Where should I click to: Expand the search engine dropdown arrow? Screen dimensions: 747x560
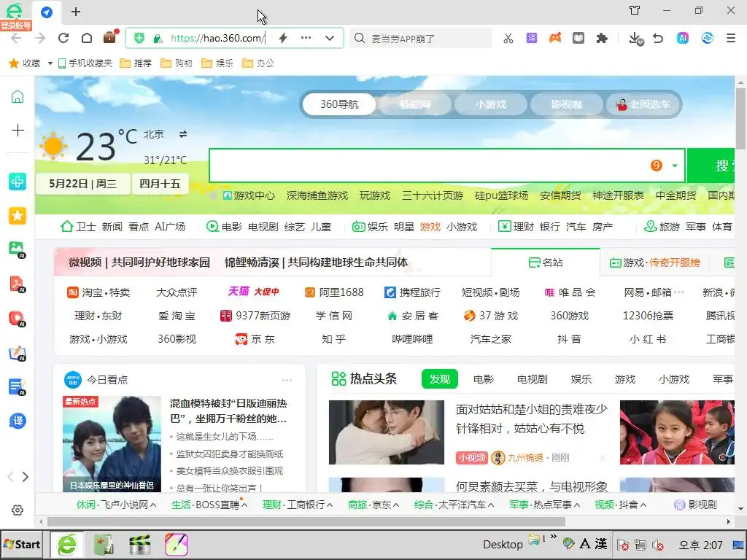coord(675,166)
